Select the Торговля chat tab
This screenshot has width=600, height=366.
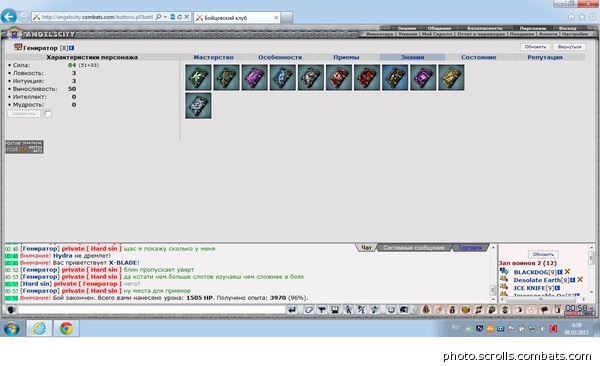point(470,248)
